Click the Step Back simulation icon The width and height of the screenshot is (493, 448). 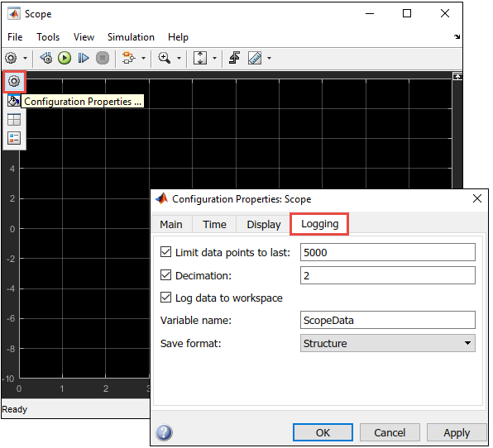point(46,58)
